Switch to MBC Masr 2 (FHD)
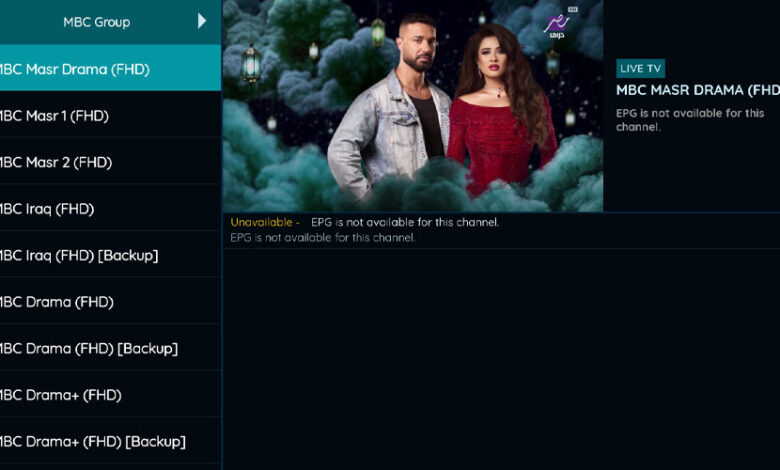The image size is (780, 470). (110, 162)
